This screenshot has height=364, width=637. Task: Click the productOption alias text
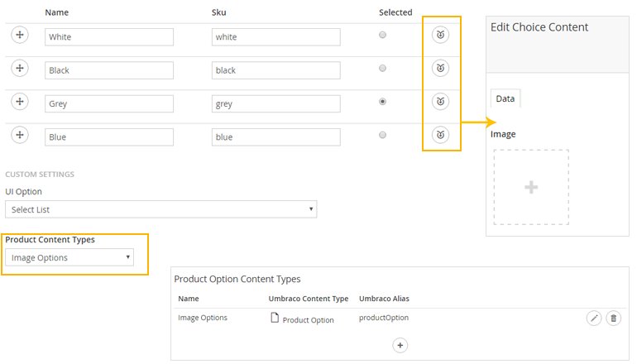(384, 318)
